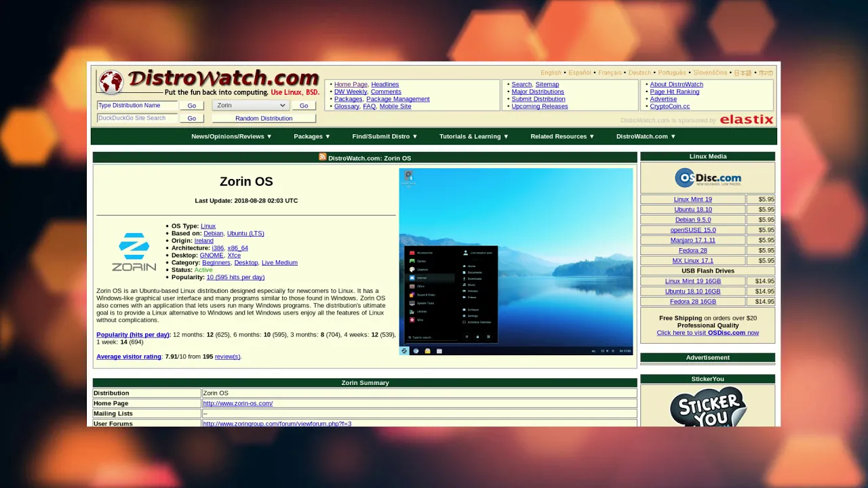
Task: Click the DistroWatch.com logo
Action: [208, 81]
